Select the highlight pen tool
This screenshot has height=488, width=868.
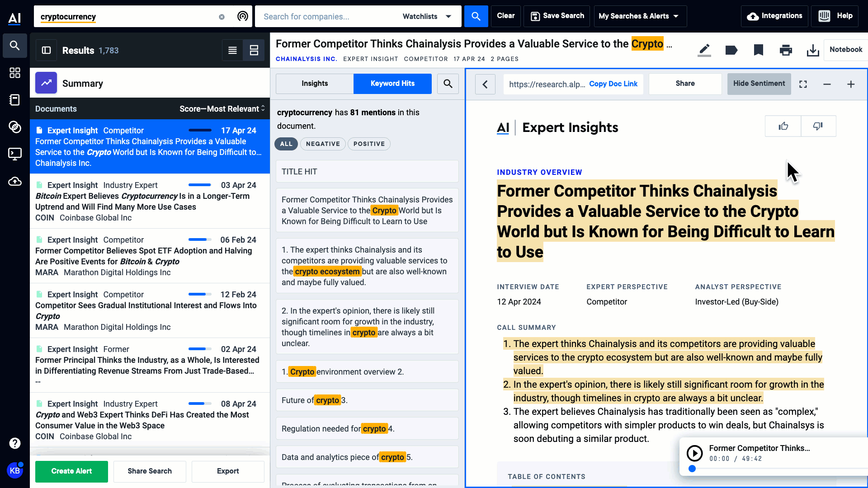point(704,50)
